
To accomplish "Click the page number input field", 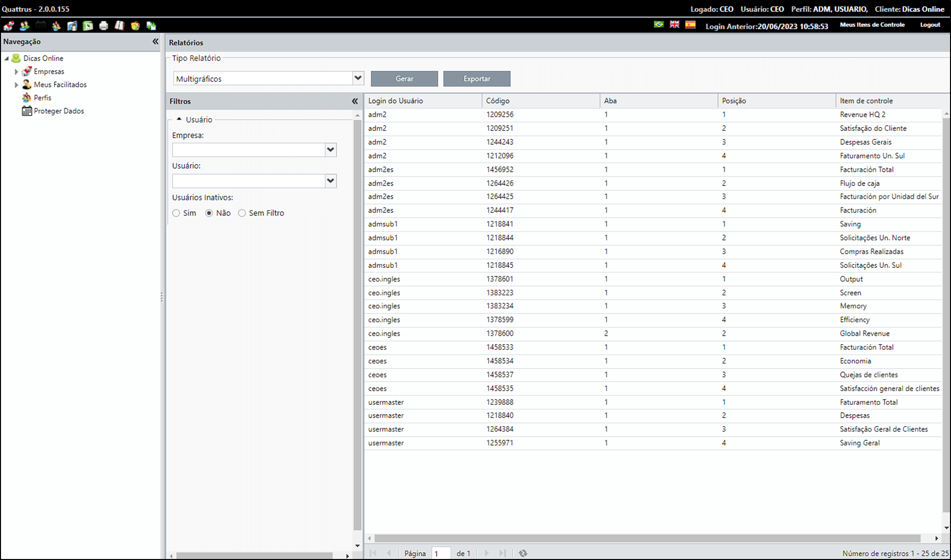I will click(x=441, y=553).
